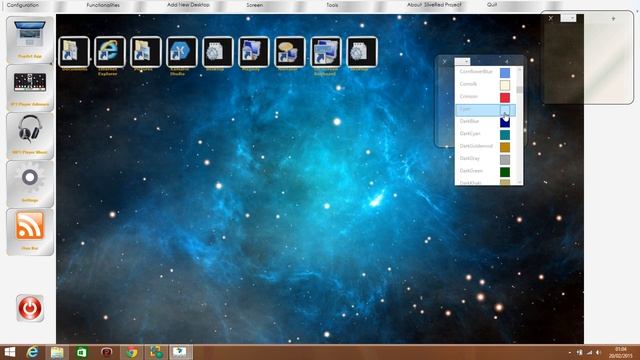Expand color dropdown of beige widget
This screenshot has height=360, width=640.
pos(568,18)
